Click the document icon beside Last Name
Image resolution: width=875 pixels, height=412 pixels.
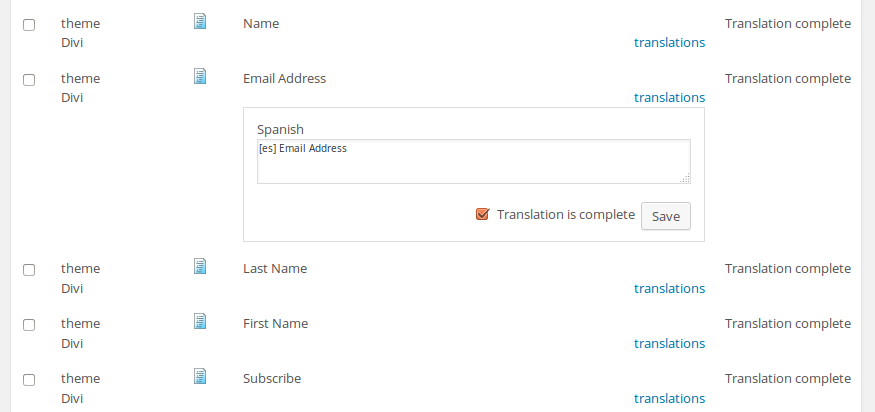tap(200, 266)
